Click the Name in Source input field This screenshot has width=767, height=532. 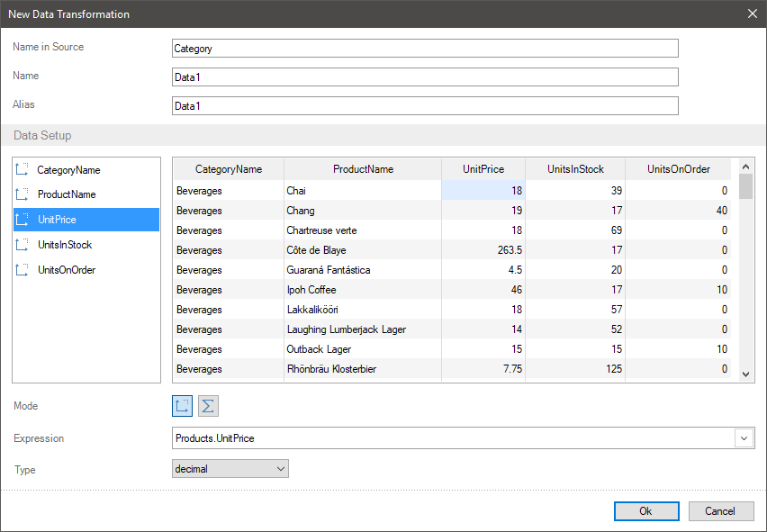tap(424, 49)
